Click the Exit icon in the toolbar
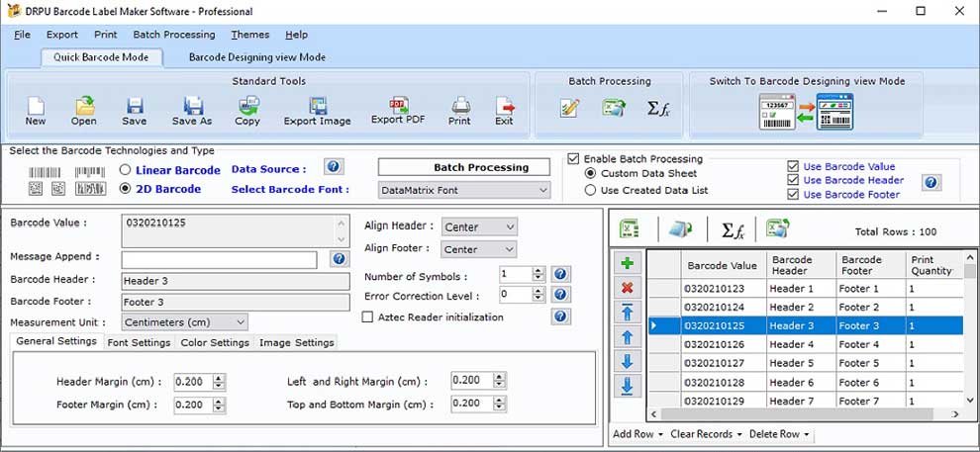 tap(505, 106)
